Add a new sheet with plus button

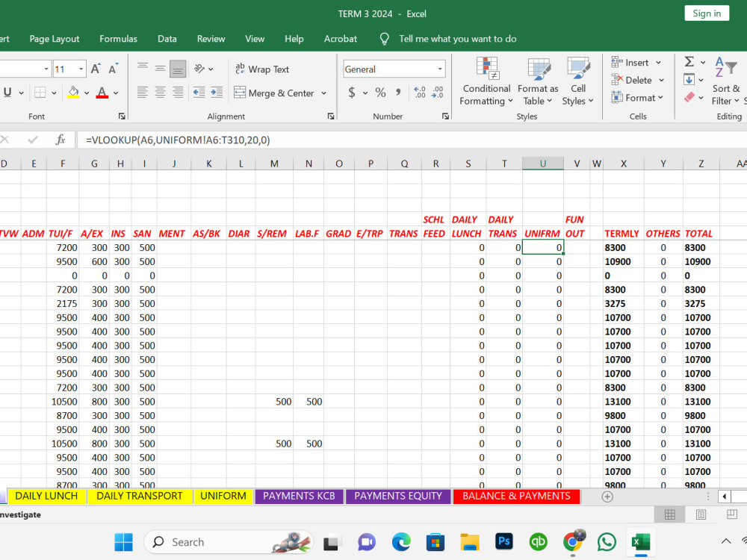(x=607, y=497)
